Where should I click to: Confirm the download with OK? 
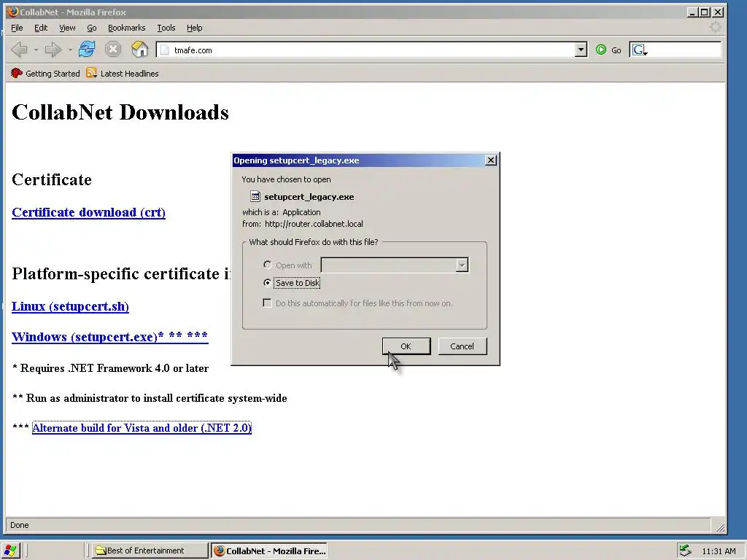(406, 346)
